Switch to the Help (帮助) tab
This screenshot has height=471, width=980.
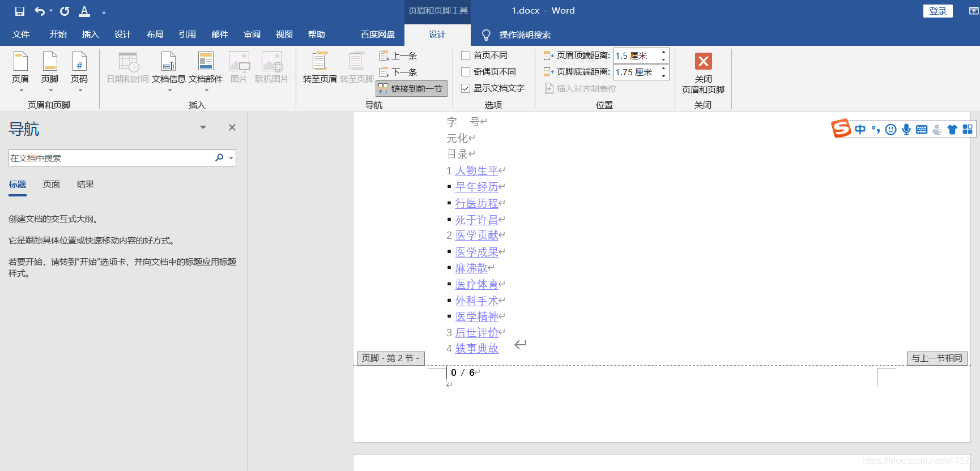point(317,35)
